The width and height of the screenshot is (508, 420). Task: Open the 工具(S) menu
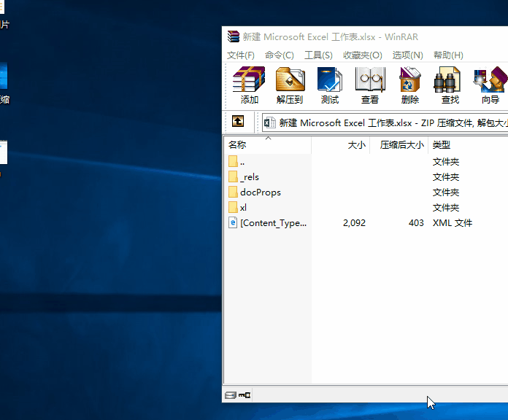pyautogui.click(x=318, y=55)
